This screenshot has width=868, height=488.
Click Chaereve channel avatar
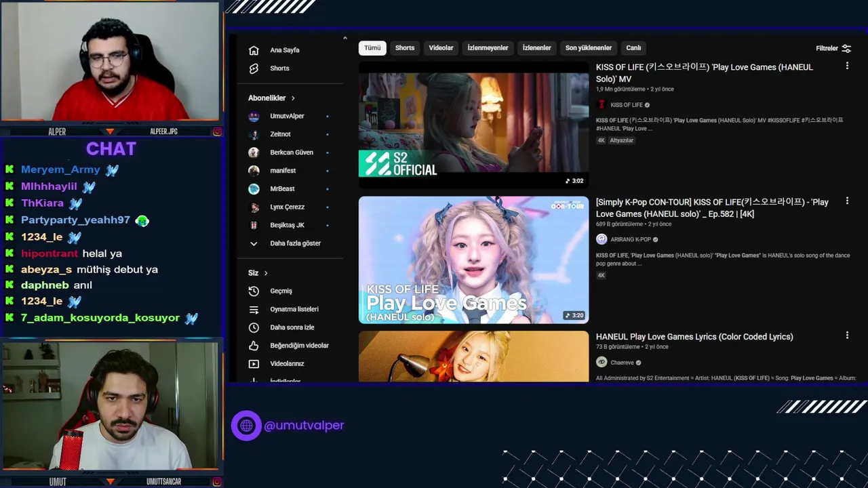point(601,363)
